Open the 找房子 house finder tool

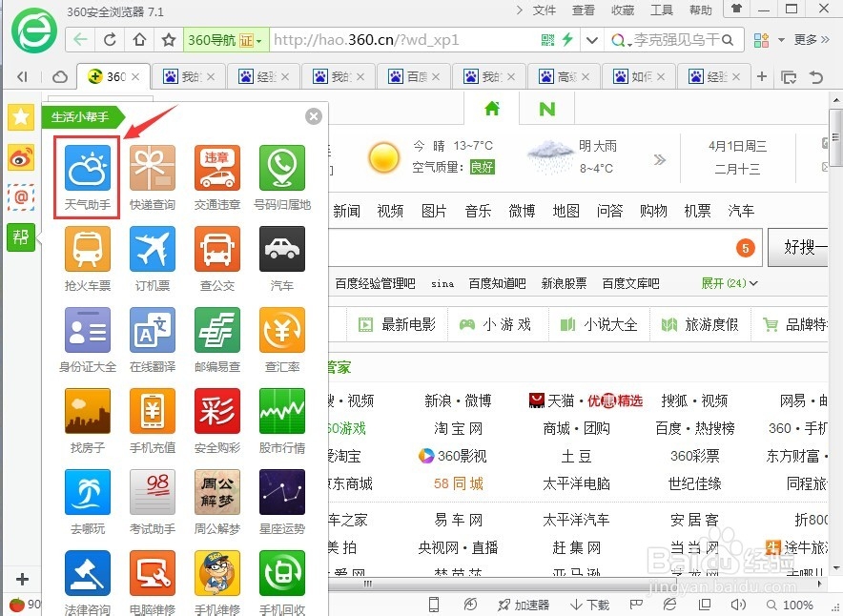88,421
